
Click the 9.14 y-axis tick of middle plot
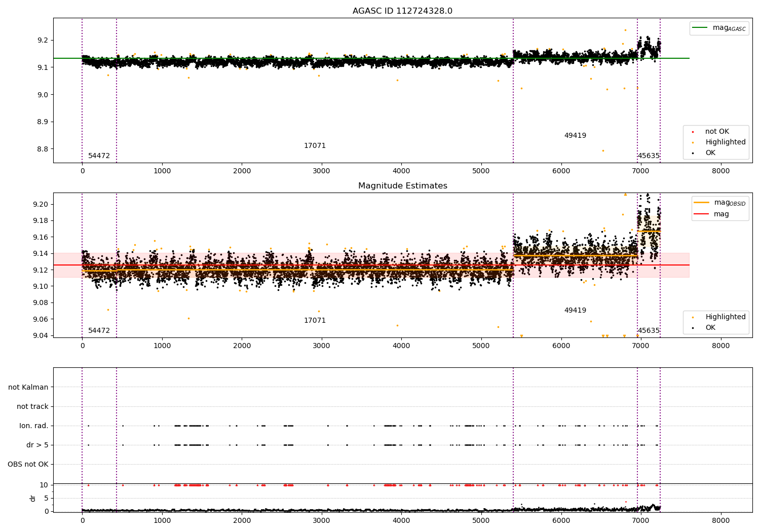pos(41,254)
